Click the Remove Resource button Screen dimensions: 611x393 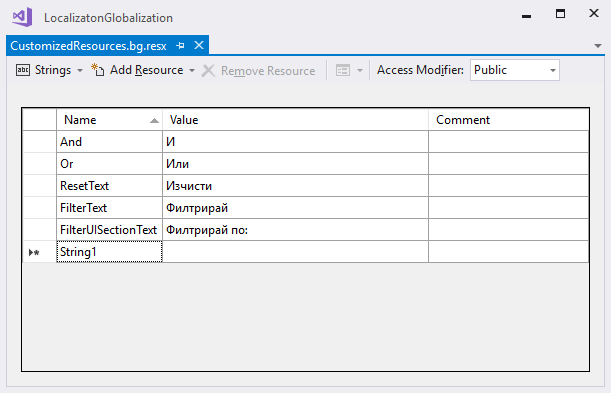pyautogui.click(x=259, y=70)
